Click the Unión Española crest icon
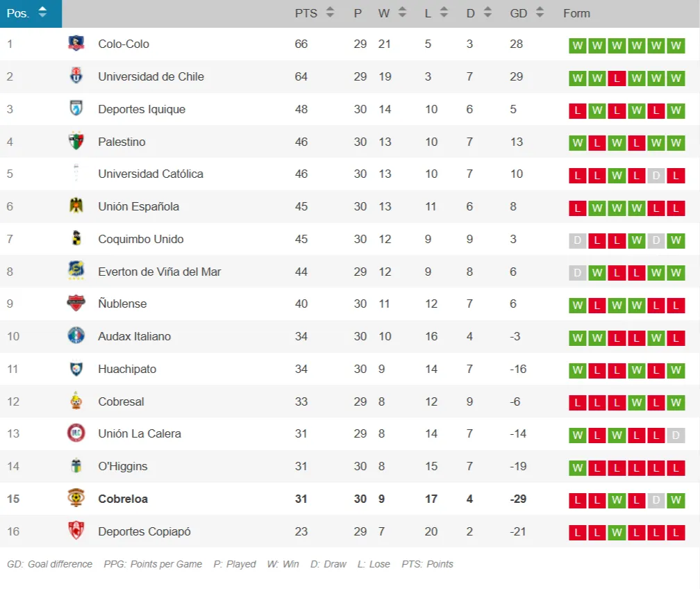The image size is (700, 589). pos(76,206)
